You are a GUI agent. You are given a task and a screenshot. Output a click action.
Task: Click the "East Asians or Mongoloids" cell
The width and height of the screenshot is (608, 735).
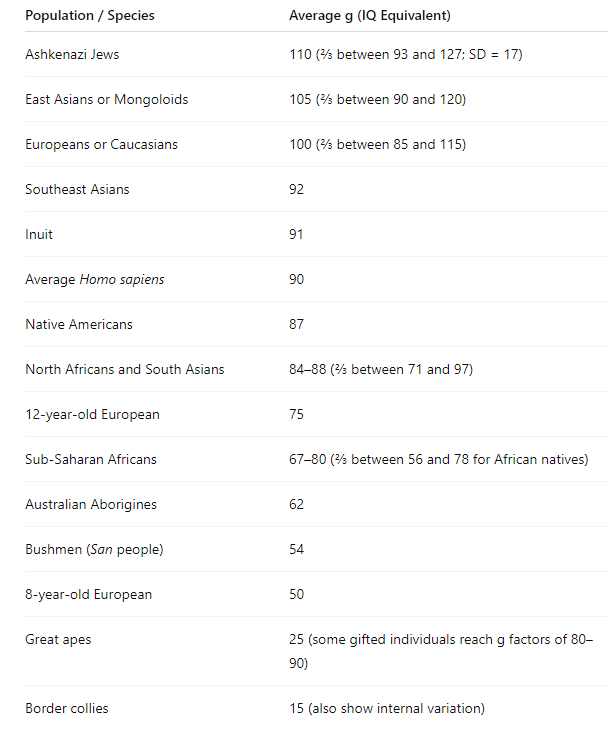click(x=107, y=99)
